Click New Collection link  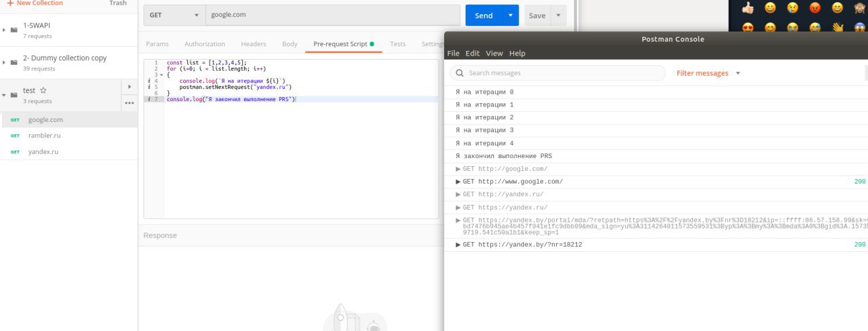39,3
